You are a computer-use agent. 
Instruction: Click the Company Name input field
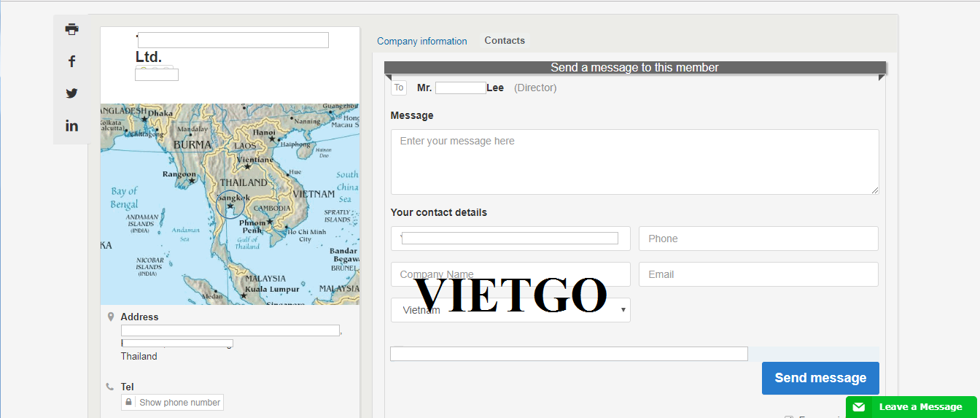(x=510, y=274)
